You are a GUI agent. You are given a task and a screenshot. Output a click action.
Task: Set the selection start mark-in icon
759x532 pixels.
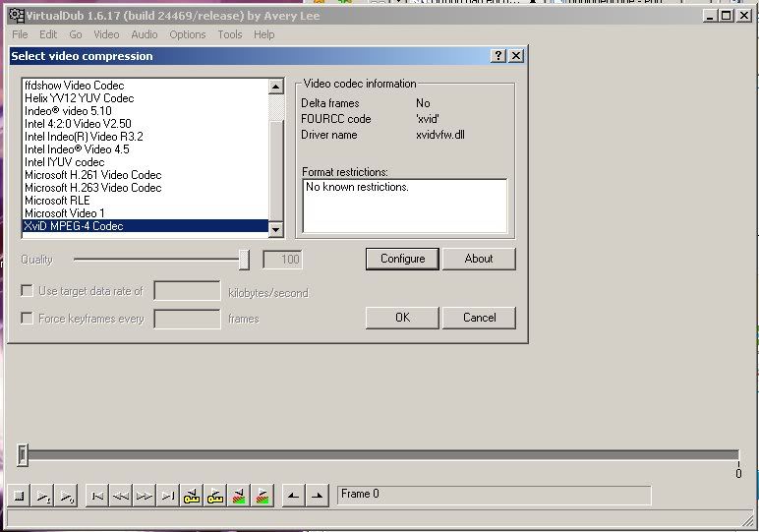tap(293, 496)
